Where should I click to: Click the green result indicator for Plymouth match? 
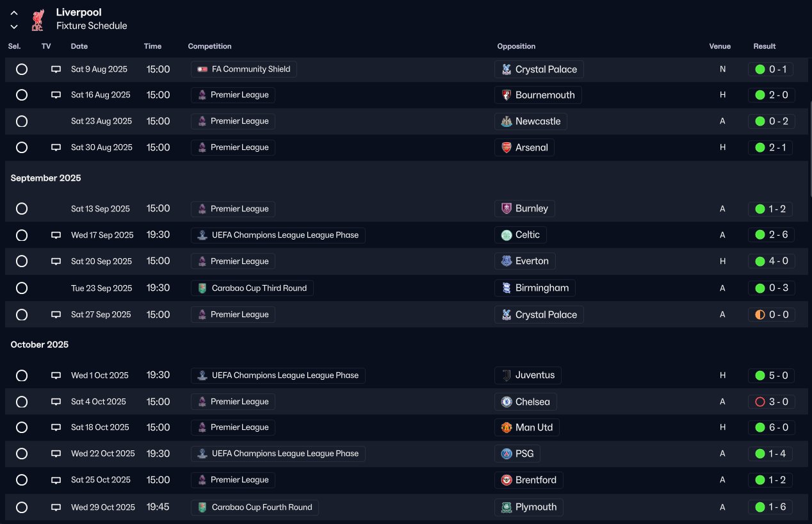tap(760, 507)
